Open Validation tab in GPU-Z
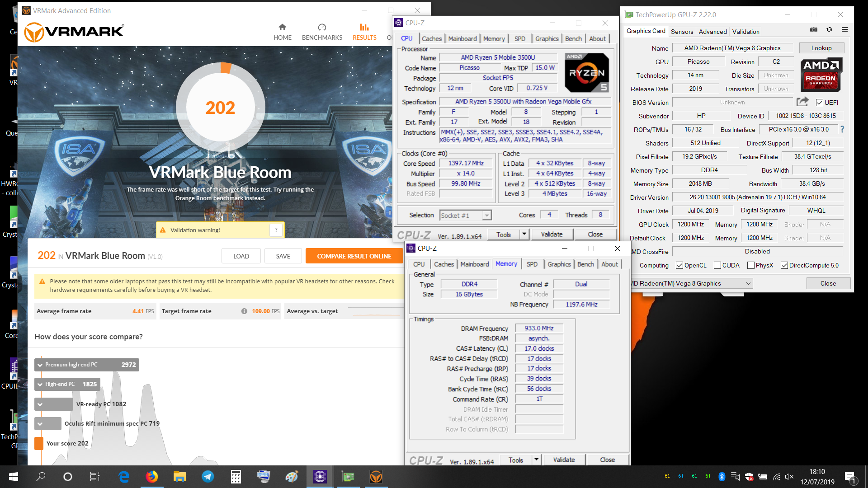868x488 pixels. (x=746, y=31)
